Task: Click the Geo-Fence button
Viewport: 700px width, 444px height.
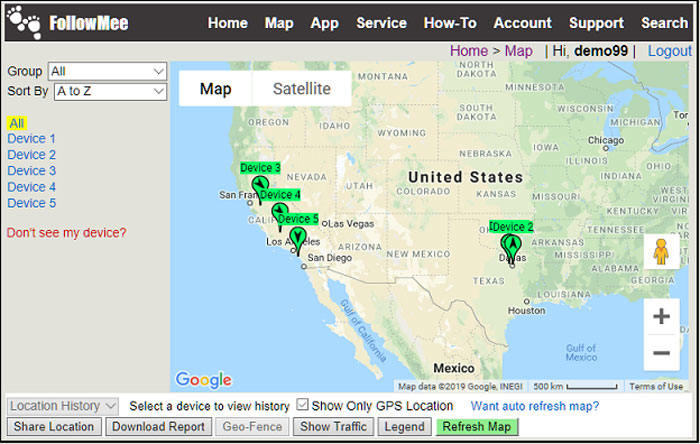Action: [252, 427]
